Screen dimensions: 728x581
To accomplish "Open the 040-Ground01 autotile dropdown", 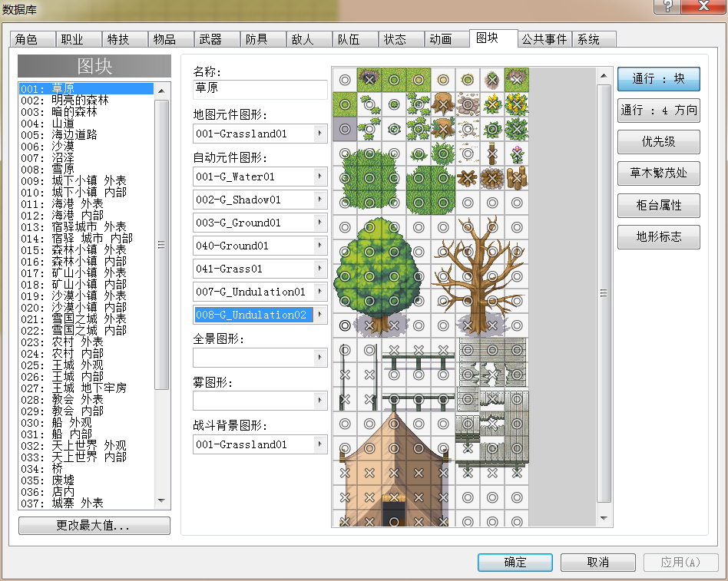I will pos(319,246).
